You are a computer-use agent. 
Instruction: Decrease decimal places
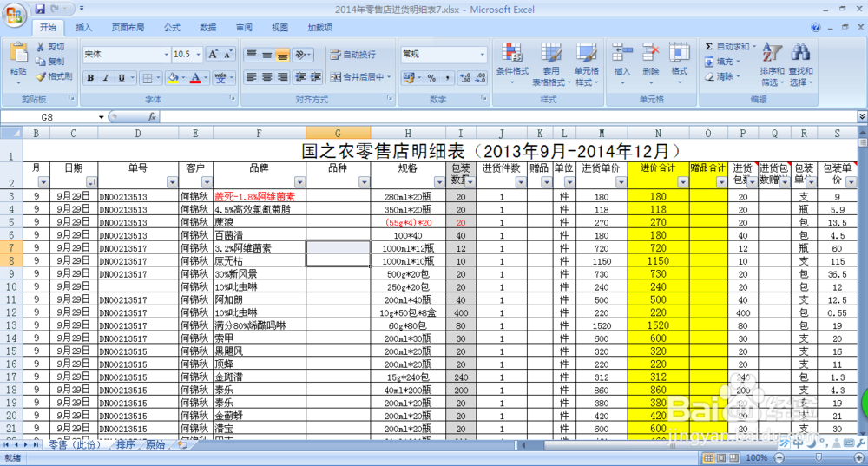click(481, 78)
